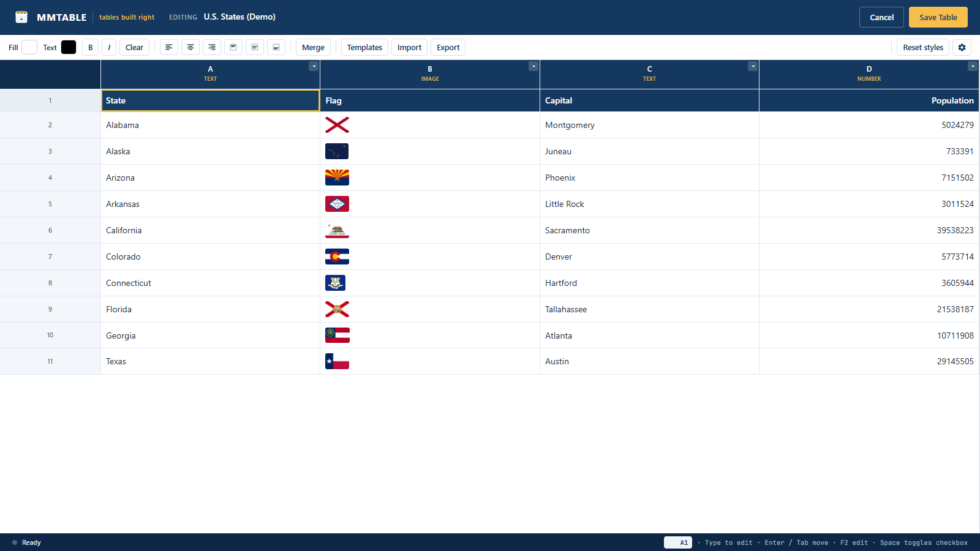The width and height of the screenshot is (980, 551).
Task: Open the Templates menu
Action: point(364,47)
